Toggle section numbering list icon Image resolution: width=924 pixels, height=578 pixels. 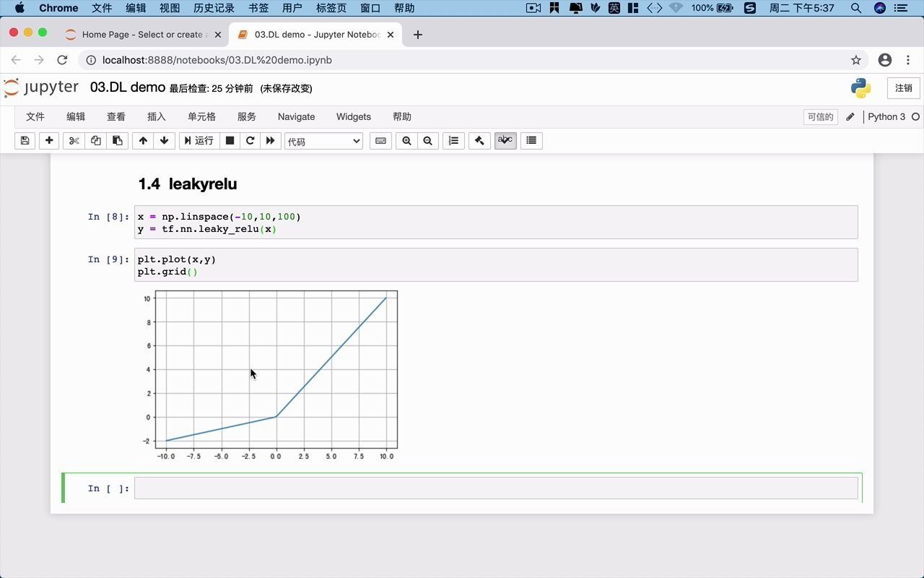pos(453,141)
